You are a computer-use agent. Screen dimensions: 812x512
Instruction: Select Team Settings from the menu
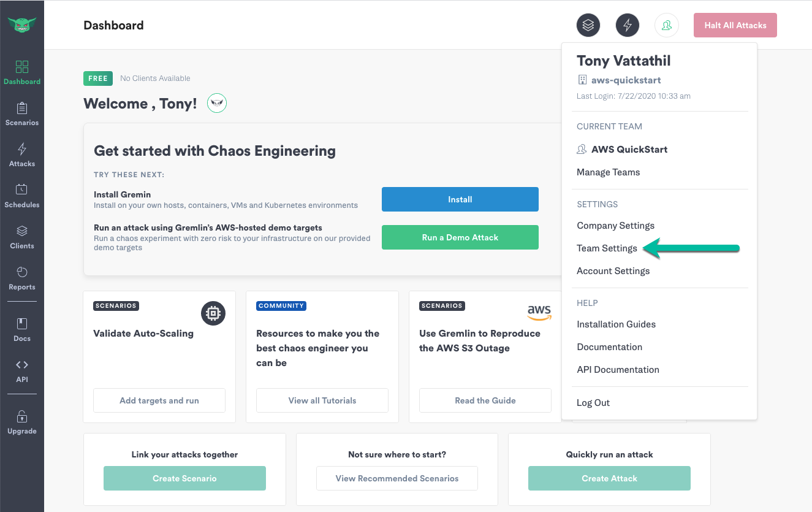[x=607, y=248]
